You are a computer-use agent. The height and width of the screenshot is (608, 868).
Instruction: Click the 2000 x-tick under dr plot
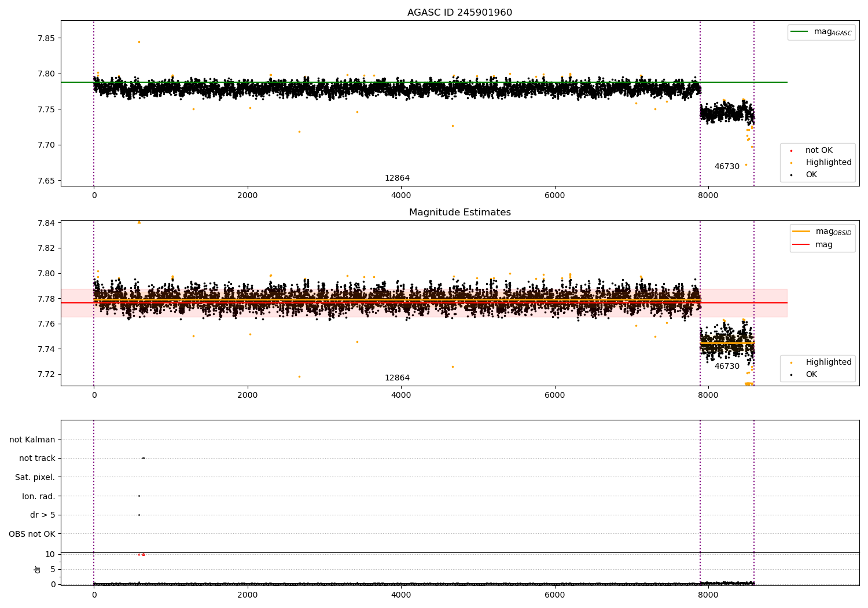tap(248, 595)
